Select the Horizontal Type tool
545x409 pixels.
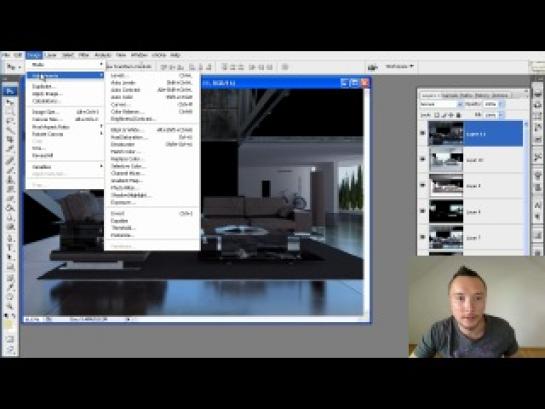click(10, 248)
